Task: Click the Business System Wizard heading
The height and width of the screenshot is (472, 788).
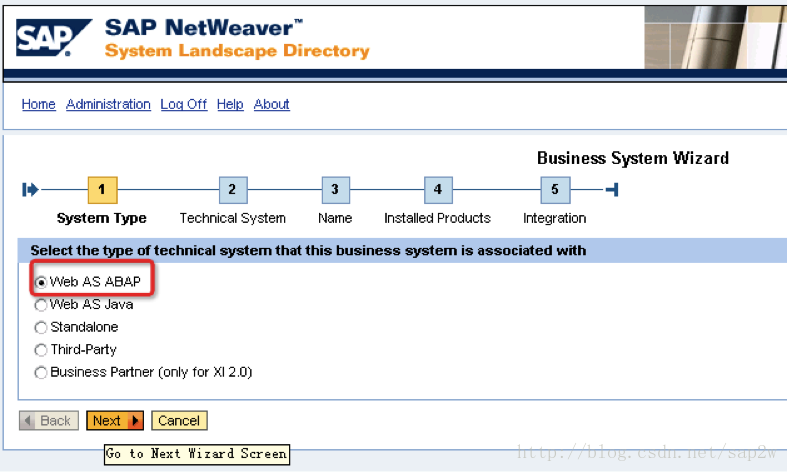Action: (633, 158)
